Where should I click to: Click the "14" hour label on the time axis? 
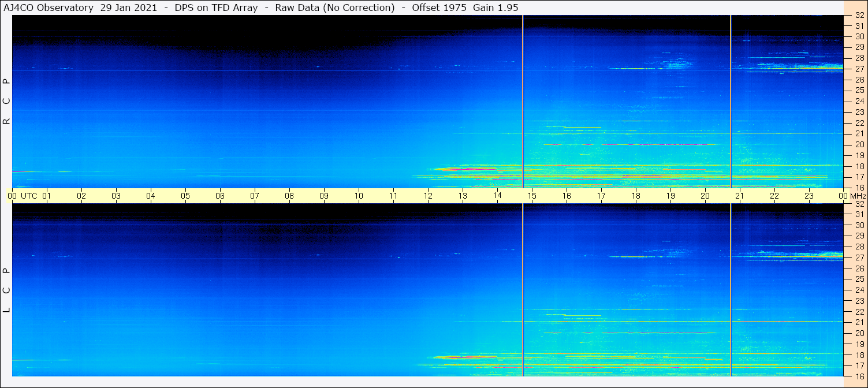tap(497, 195)
